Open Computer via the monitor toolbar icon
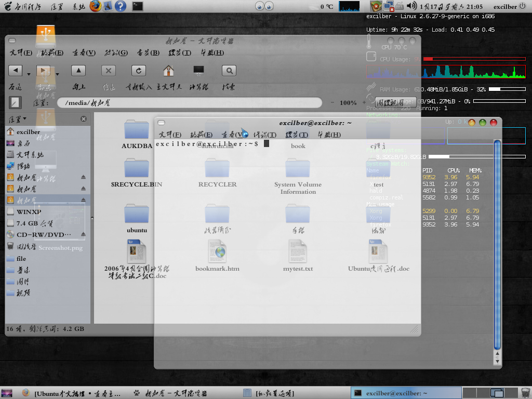 pos(198,71)
